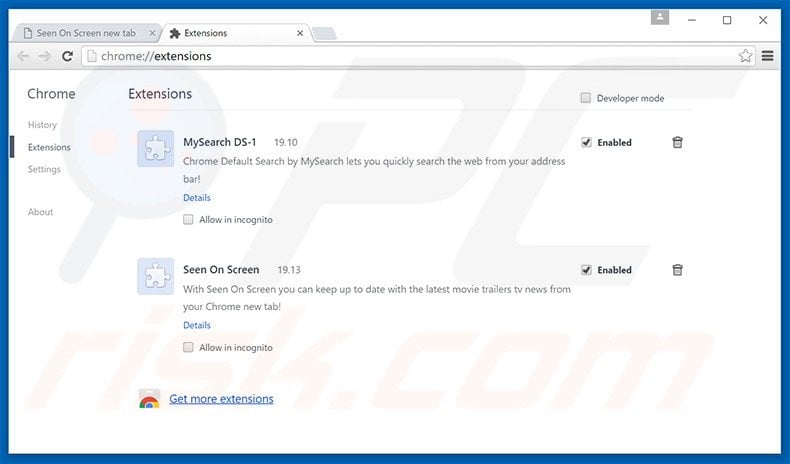The image size is (790, 464).
Task: Select the Extensions browser tab
Action: [x=236, y=33]
